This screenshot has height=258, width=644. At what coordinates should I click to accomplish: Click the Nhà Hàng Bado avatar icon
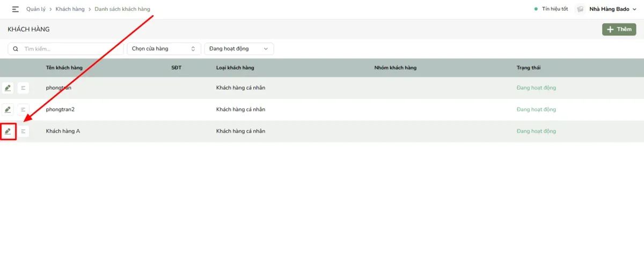pos(580,9)
